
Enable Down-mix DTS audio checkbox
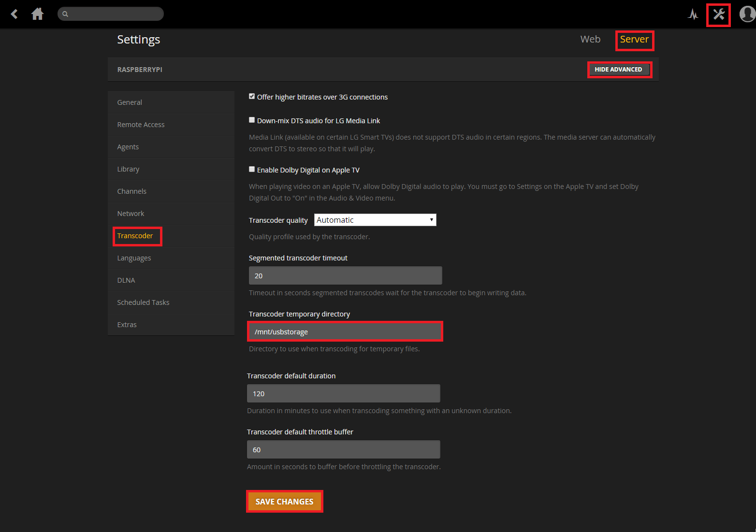coord(252,120)
